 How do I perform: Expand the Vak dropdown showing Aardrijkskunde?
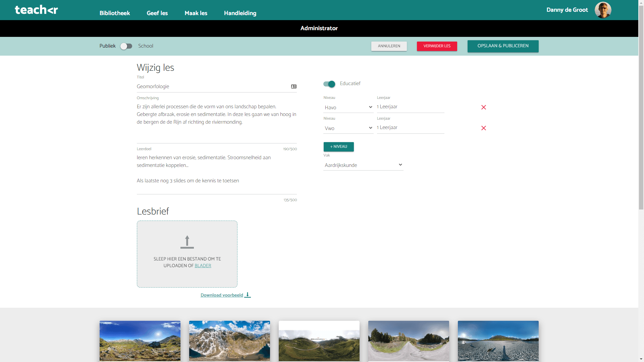coord(363,165)
